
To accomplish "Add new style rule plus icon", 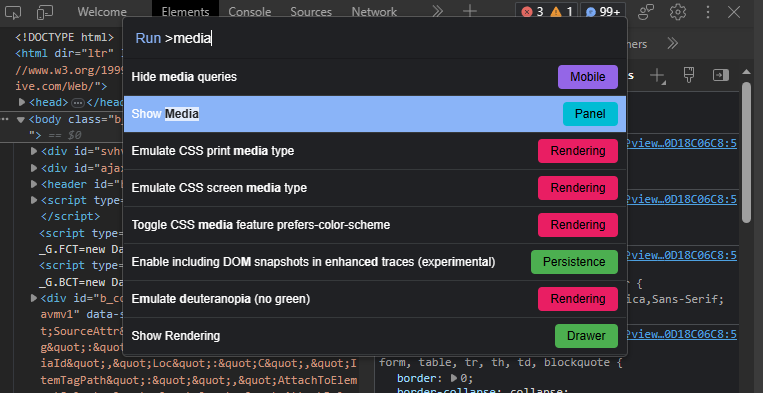I will [x=657, y=75].
